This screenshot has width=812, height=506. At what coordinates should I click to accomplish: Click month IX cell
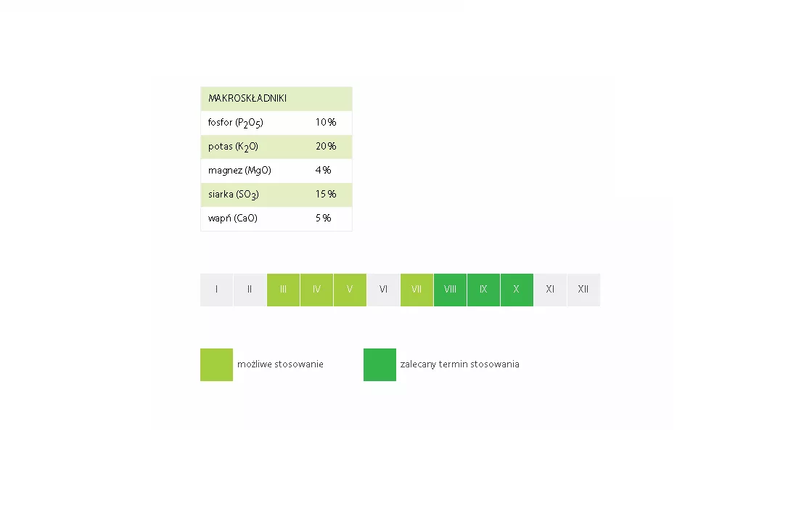483,290
